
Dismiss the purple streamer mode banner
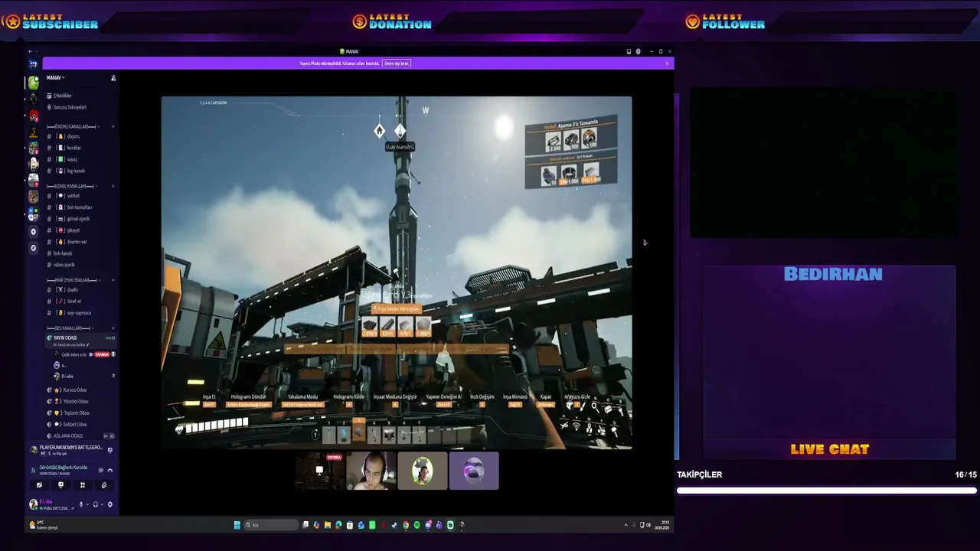667,64
